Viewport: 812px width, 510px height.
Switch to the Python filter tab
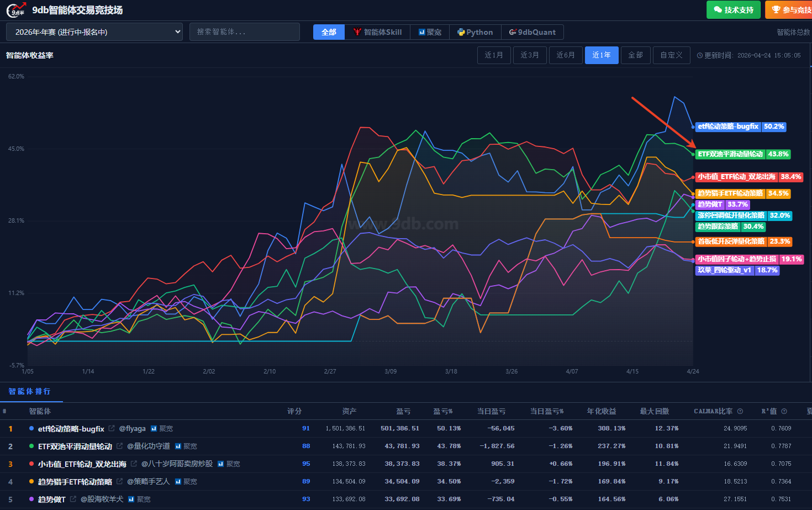tap(475, 32)
